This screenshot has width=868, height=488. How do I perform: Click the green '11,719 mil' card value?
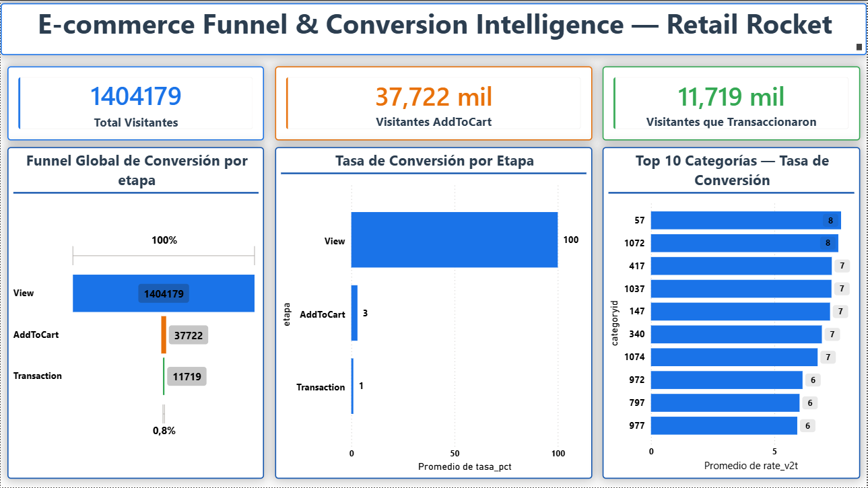tap(731, 96)
